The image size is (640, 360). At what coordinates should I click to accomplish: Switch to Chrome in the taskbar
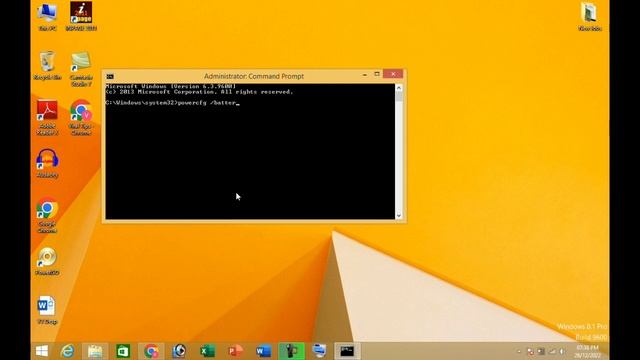point(151,351)
